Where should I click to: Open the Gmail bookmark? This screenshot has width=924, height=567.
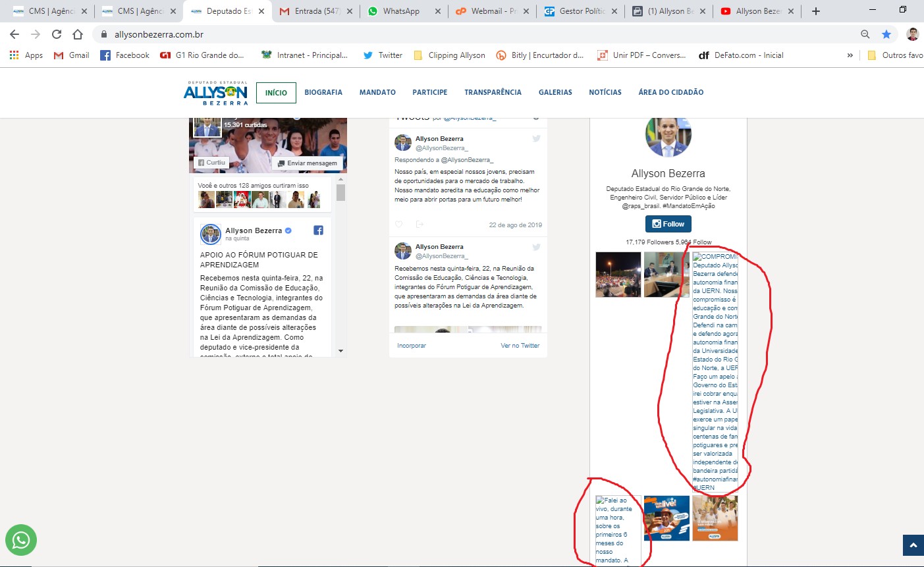[71, 55]
